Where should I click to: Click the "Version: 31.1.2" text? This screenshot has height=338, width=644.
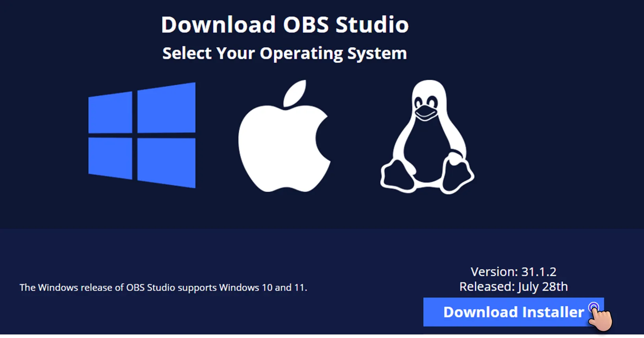513,272
